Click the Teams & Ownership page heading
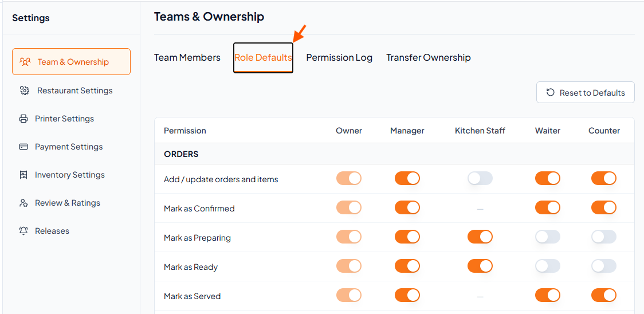 click(x=209, y=17)
